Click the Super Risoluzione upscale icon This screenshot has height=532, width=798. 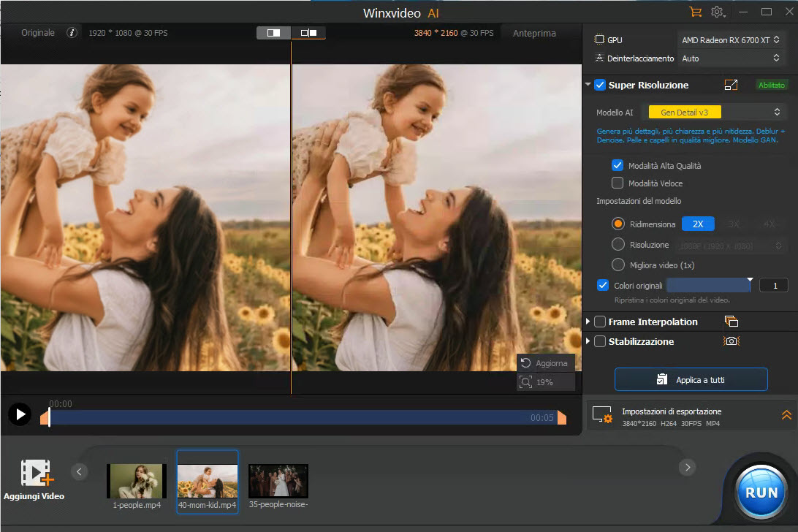click(731, 85)
